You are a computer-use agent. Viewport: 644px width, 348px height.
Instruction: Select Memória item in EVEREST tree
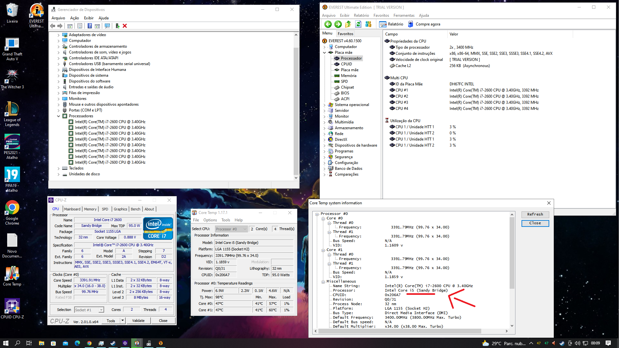(x=349, y=76)
